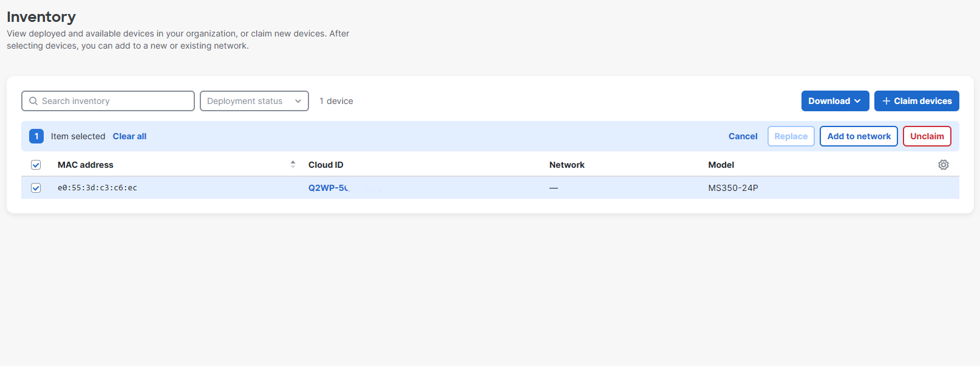Click the Add to network button
This screenshot has width=980, height=366.
click(859, 136)
